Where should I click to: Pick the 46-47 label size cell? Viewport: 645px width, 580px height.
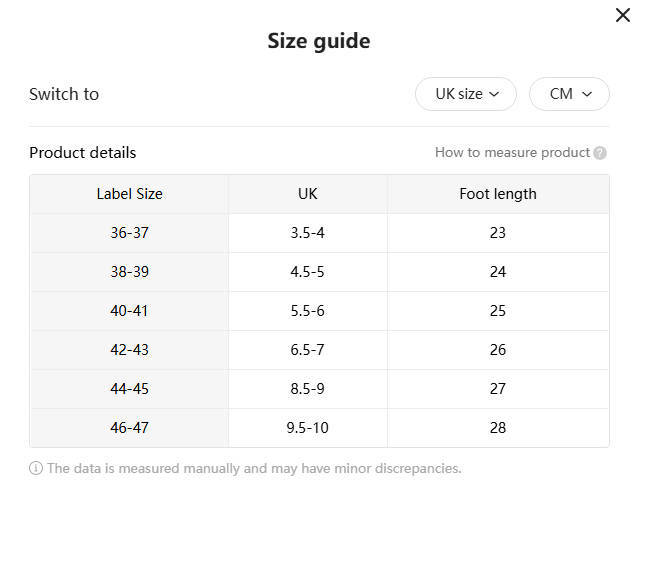(129, 428)
